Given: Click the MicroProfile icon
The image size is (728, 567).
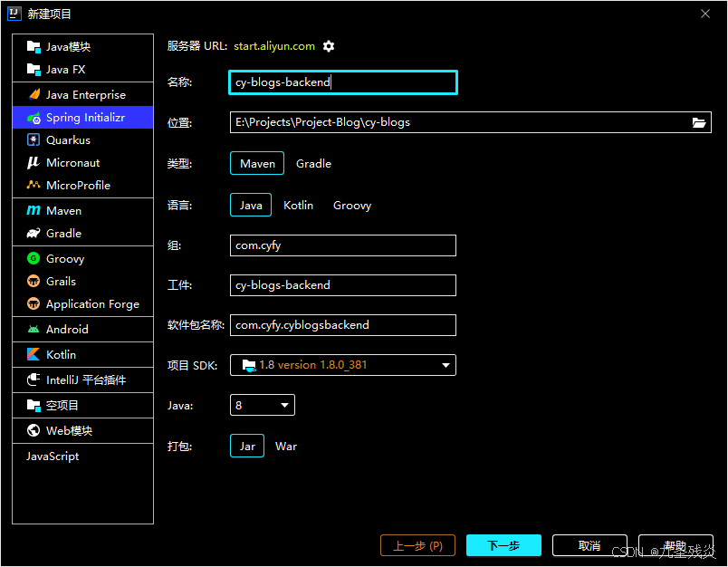Looking at the screenshot, I should pos(34,185).
